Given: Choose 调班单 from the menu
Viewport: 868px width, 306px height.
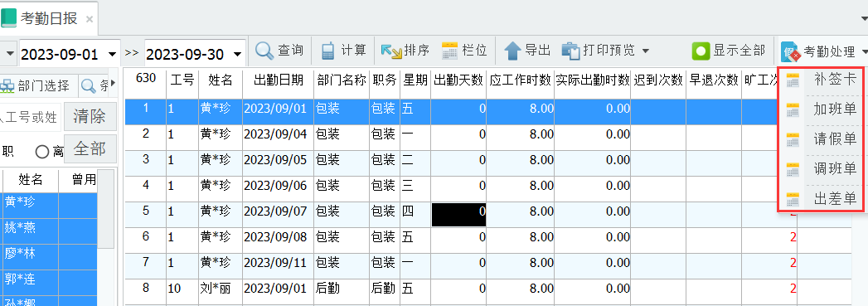Looking at the screenshot, I should [x=836, y=168].
